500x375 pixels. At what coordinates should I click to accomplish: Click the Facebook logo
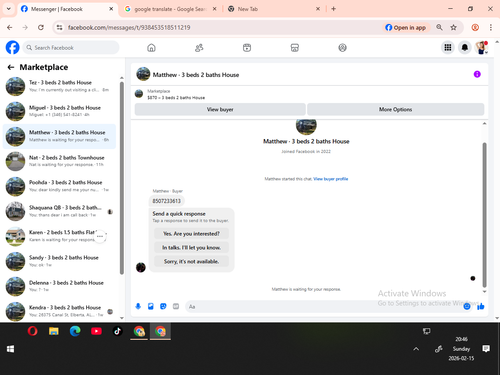13,47
